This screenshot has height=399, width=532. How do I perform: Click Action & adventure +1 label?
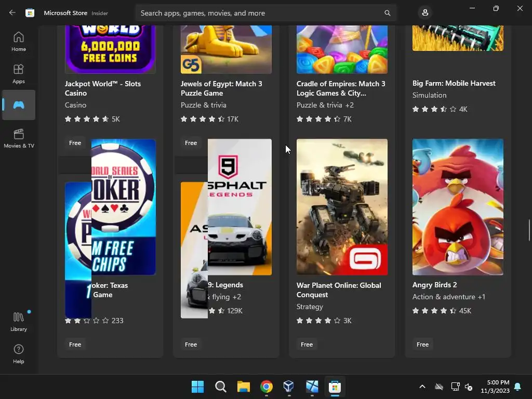[x=448, y=297]
